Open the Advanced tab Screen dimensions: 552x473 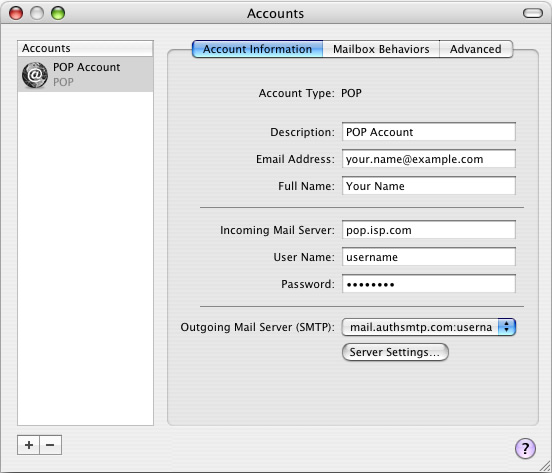pos(476,49)
